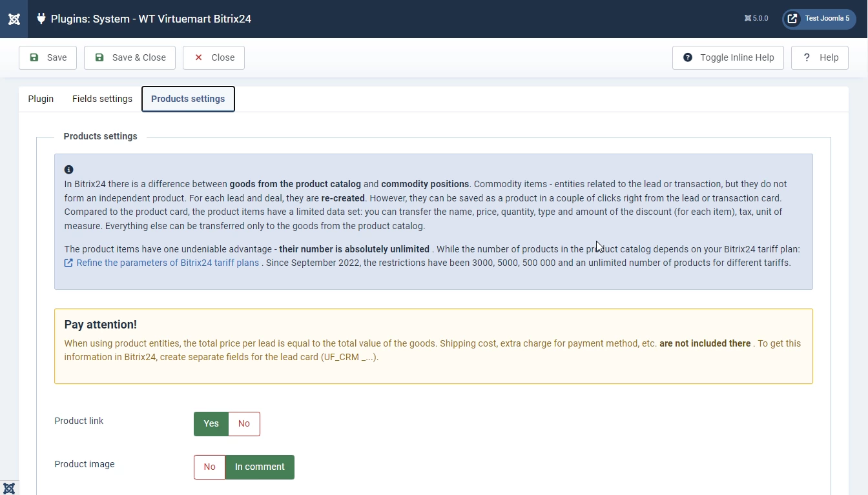Viewport: 868px width, 495px height.
Task: Toggle Inline Help on
Action: 728,57
